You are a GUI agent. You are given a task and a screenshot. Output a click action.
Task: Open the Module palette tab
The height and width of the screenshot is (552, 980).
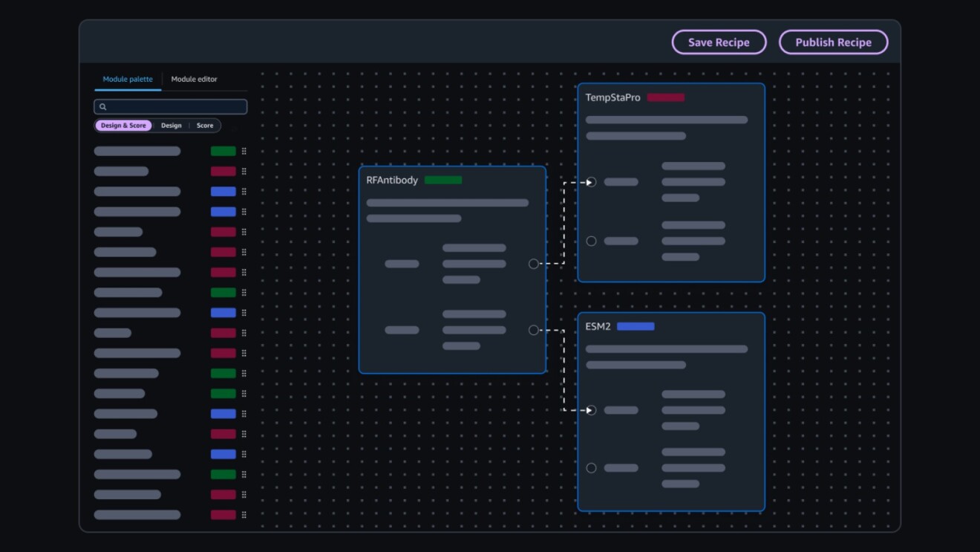(128, 79)
